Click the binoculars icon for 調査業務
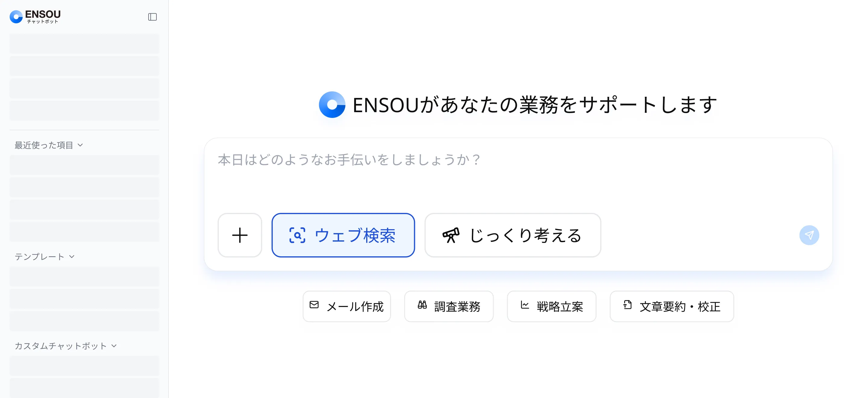 point(422,305)
